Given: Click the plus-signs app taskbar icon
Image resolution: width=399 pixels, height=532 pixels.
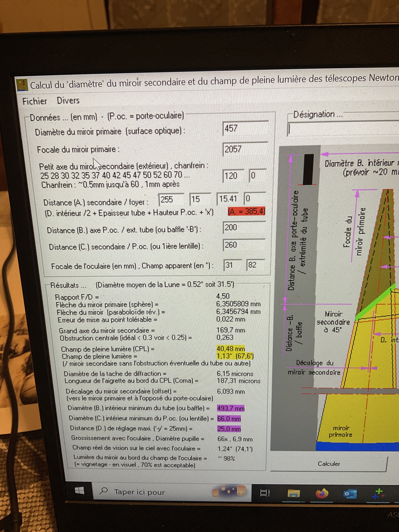Looking at the screenshot, I should pyautogui.click(x=378, y=494).
